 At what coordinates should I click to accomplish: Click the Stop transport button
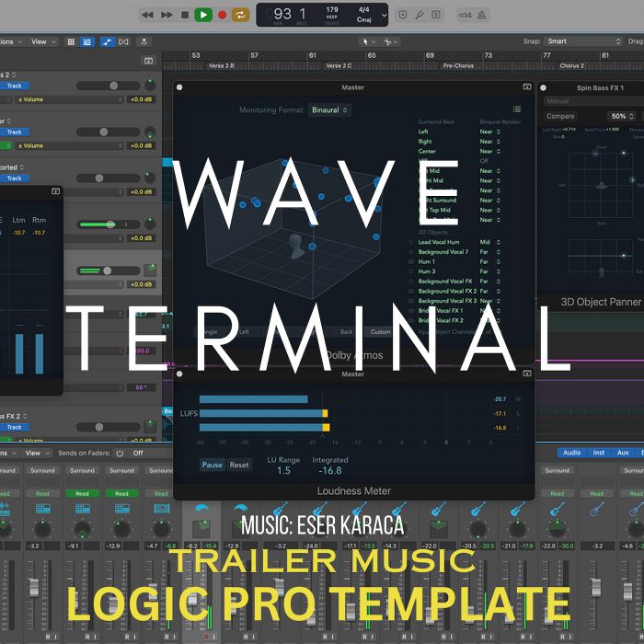point(185,16)
